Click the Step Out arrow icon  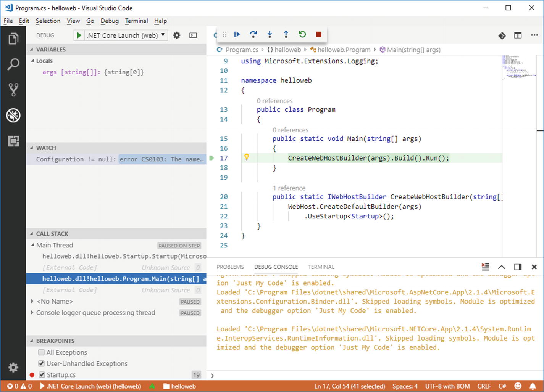[286, 34]
